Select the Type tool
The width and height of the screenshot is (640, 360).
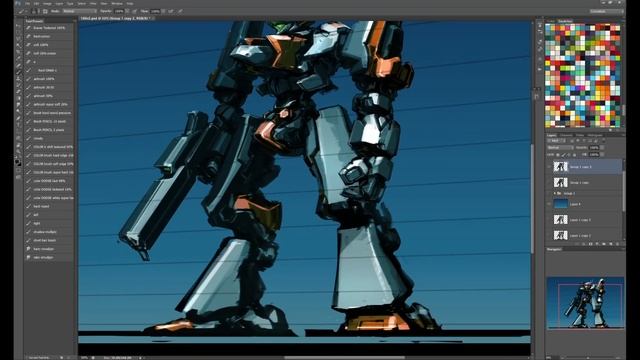pos(18,125)
